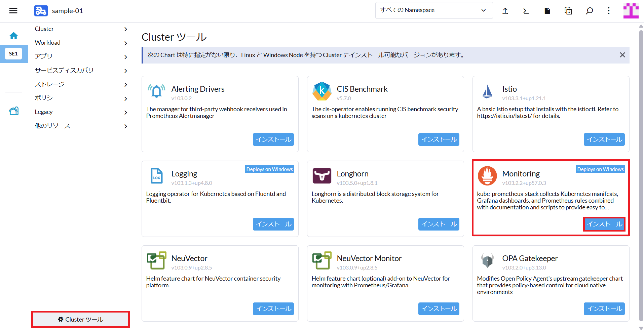Expand the ストレージ menu chevron

126,84
